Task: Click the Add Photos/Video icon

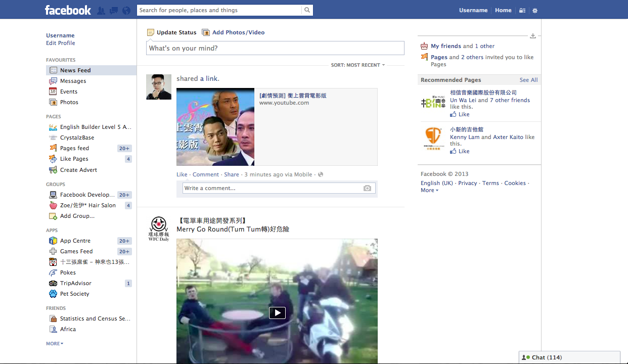Action: pyautogui.click(x=206, y=32)
